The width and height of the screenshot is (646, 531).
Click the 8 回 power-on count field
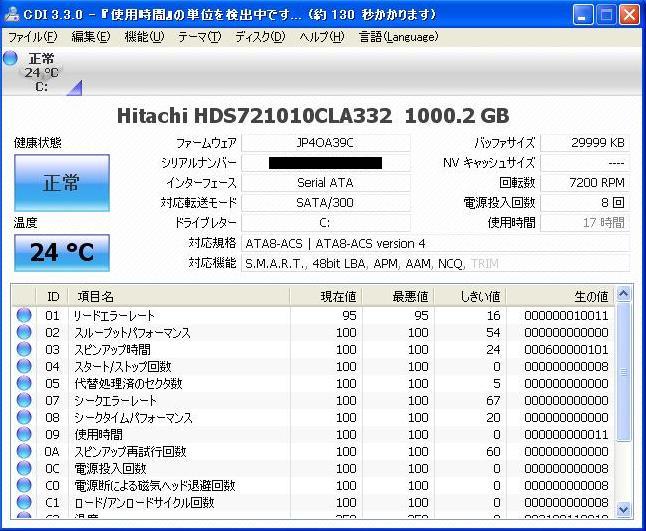[585, 202]
